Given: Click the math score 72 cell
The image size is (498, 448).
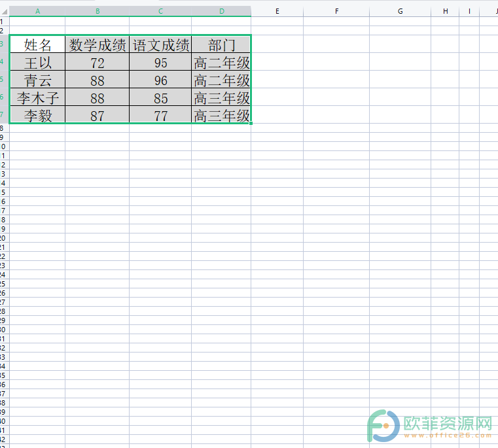Looking at the screenshot, I should coord(98,62).
